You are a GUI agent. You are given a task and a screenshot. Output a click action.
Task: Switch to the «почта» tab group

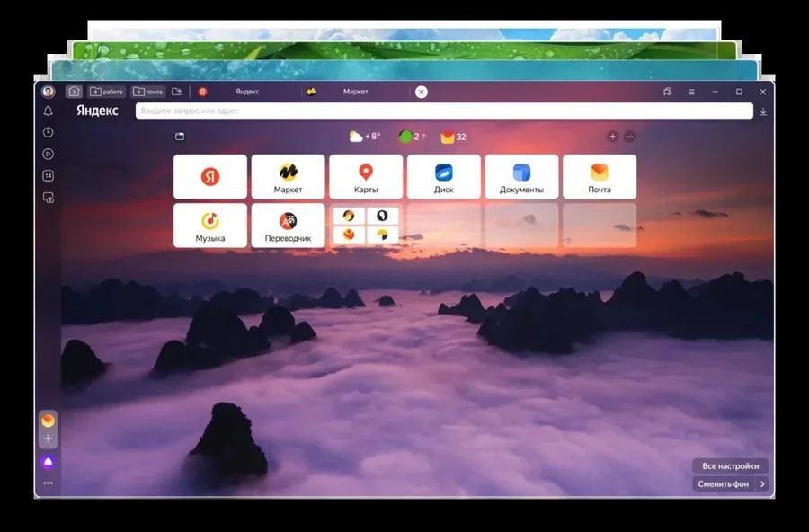tap(148, 92)
